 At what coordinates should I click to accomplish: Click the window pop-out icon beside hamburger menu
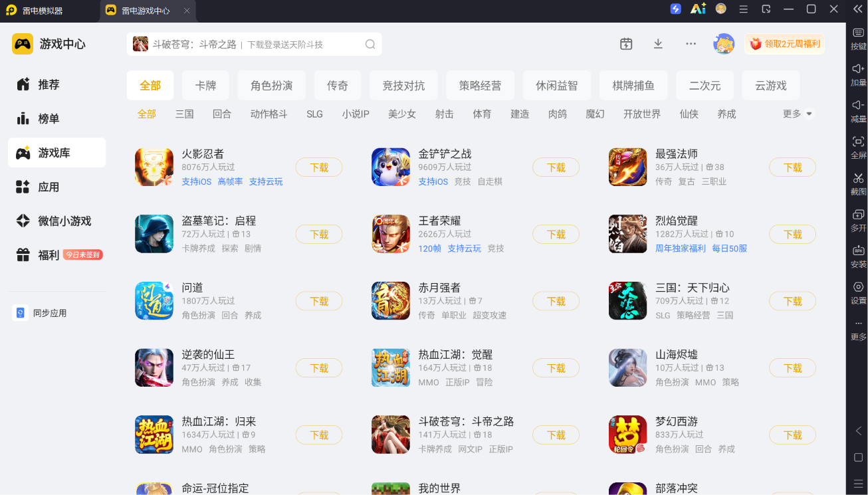tap(766, 9)
